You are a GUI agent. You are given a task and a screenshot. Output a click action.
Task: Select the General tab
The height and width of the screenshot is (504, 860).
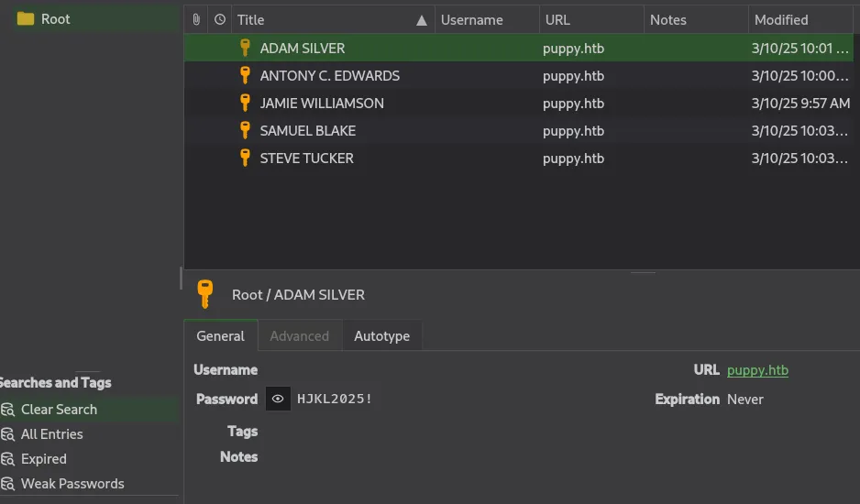221,335
